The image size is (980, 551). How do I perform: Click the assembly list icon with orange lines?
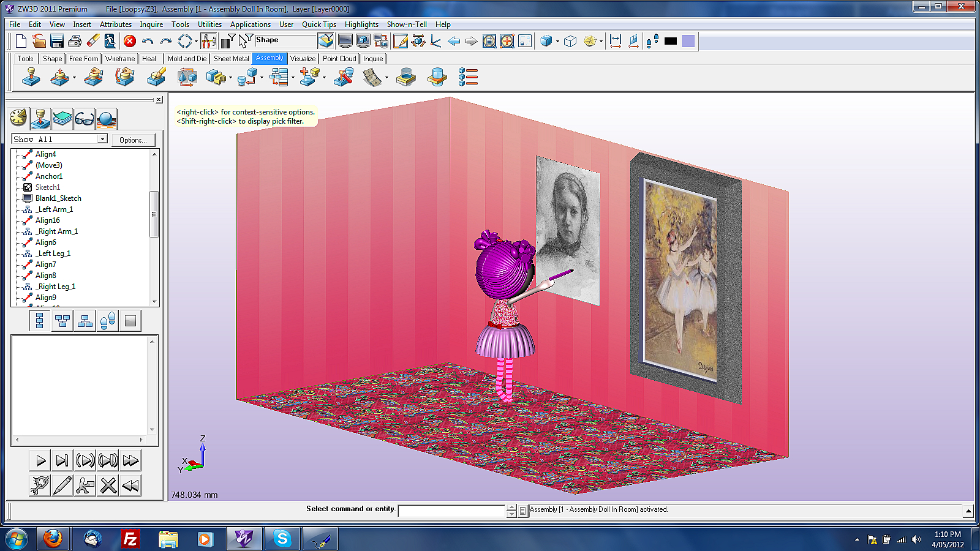tap(468, 77)
